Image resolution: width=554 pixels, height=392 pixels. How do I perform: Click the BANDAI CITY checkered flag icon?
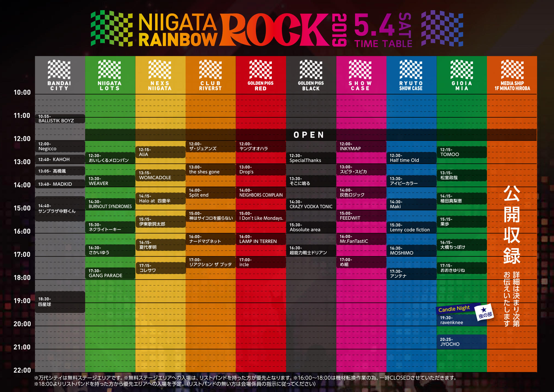[59, 69]
